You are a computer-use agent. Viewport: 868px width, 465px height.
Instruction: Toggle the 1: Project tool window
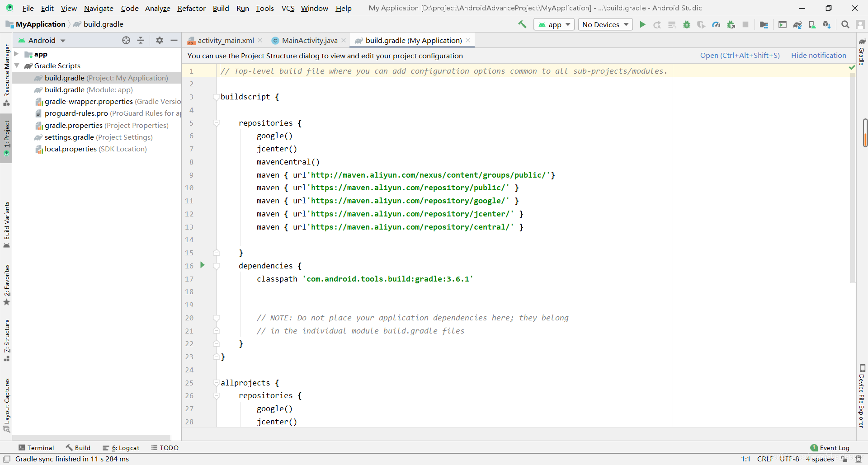click(x=6, y=138)
